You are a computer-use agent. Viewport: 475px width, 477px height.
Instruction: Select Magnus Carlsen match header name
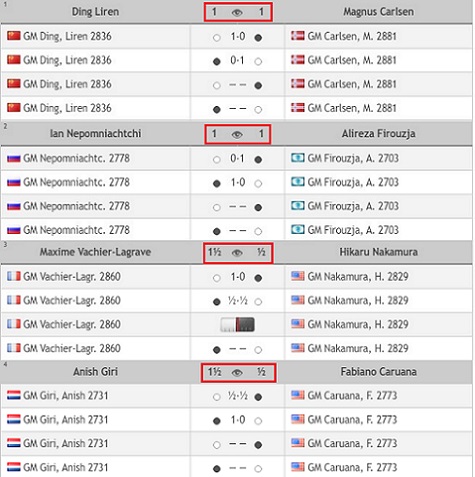click(x=379, y=12)
